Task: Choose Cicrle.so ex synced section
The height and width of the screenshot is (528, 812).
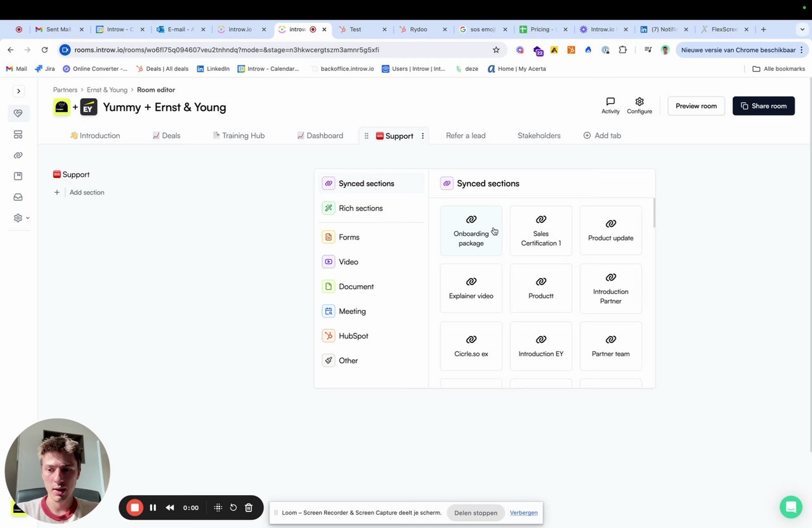Action: 471,346
